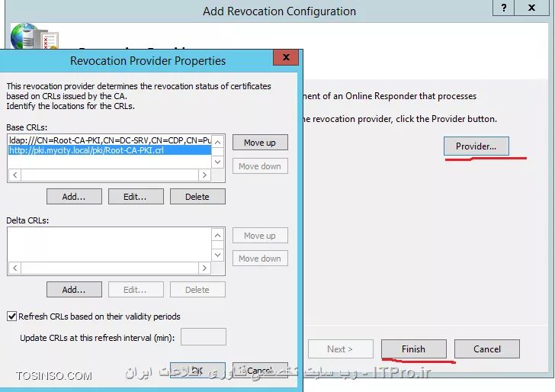This screenshot has height=392, width=555.
Task: Click Move down for Base CRLs
Action: [260, 166]
